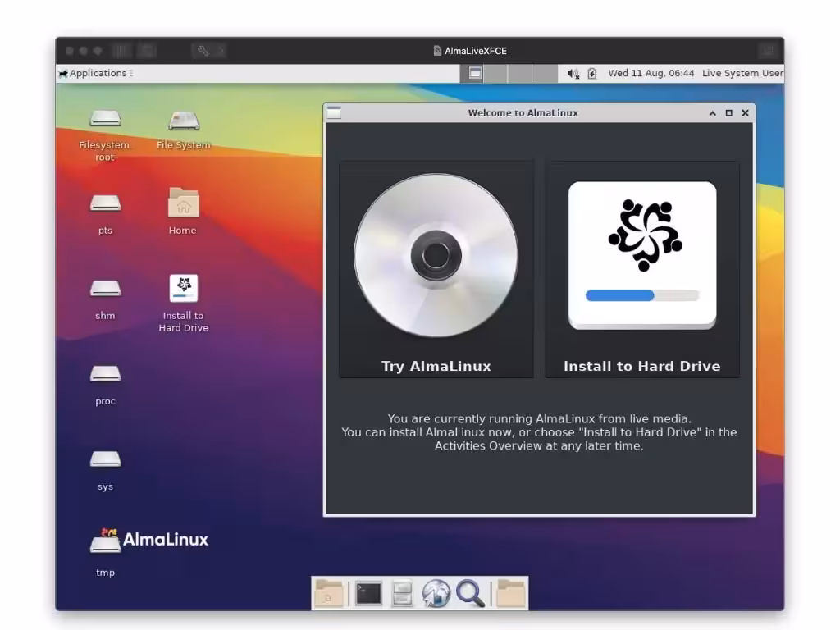The height and width of the screenshot is (630, 840).
Task: Maximize the Welcome to AlmaLinux window
Action: click(x=728, y=113)
